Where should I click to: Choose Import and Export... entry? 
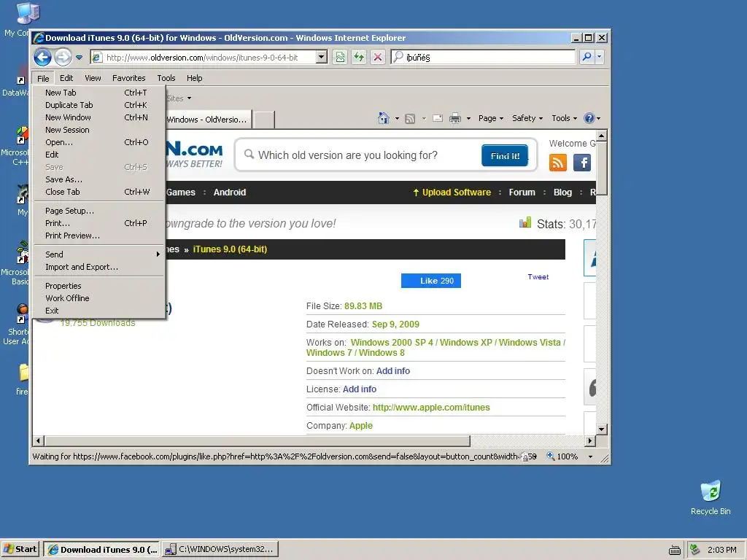(x=99, y=267)
